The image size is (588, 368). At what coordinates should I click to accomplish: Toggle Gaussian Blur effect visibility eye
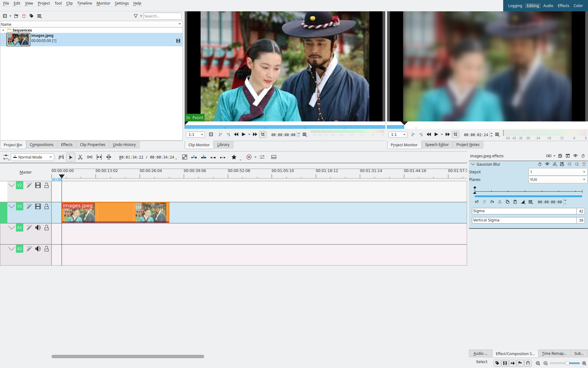click(x=547, y=164)
